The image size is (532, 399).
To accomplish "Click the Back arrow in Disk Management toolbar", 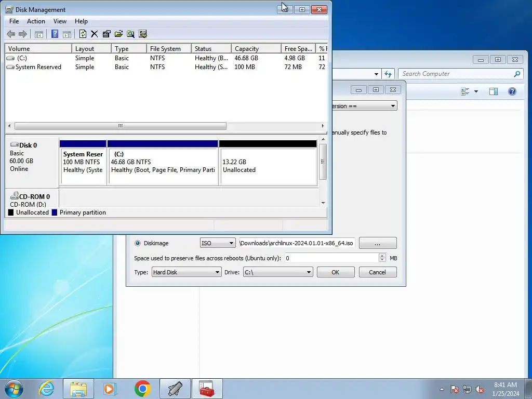I will click(x=11, y=34).
